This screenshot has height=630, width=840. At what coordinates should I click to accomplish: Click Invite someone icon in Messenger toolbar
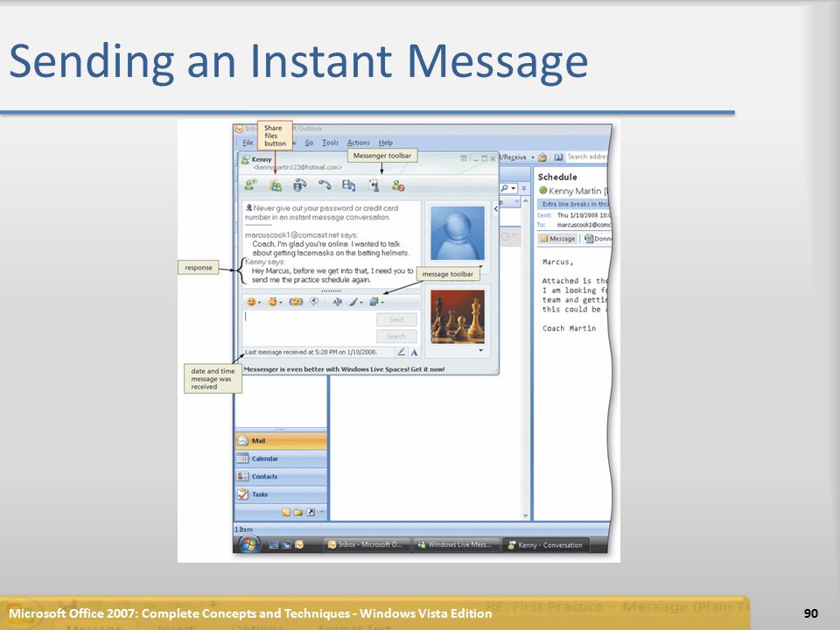tap(250, 185)
